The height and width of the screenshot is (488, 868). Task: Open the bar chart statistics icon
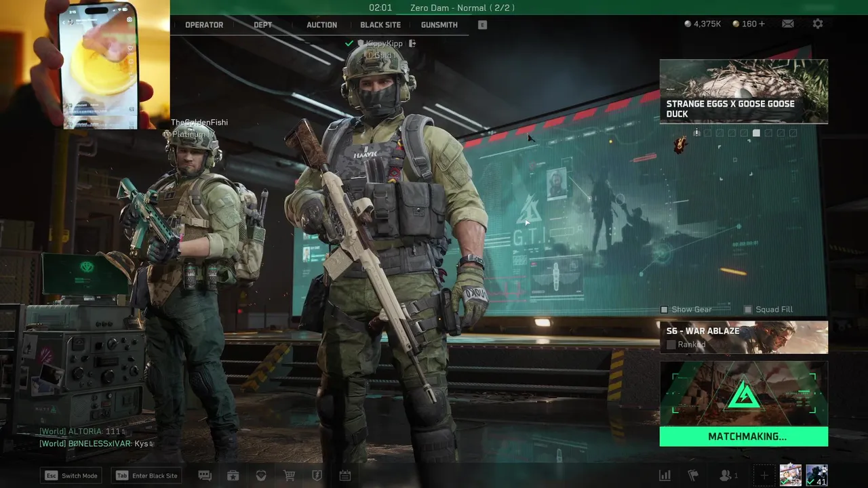coord(665,476)
